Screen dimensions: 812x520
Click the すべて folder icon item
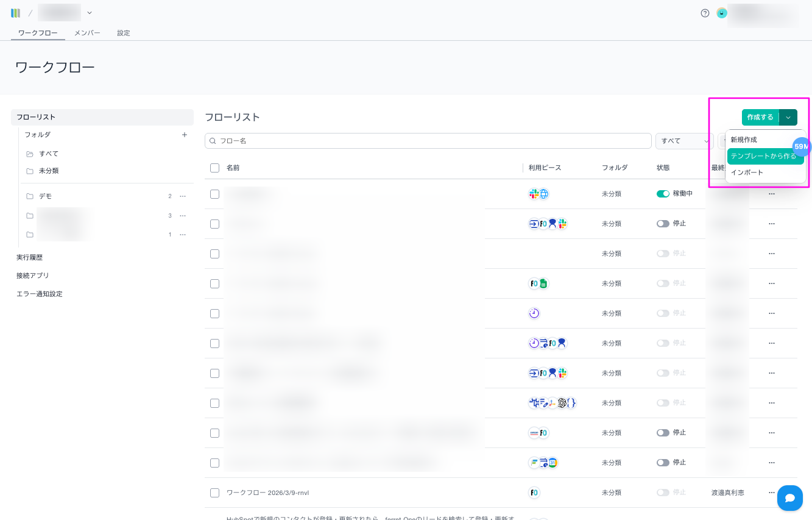(x=48, y=154)
